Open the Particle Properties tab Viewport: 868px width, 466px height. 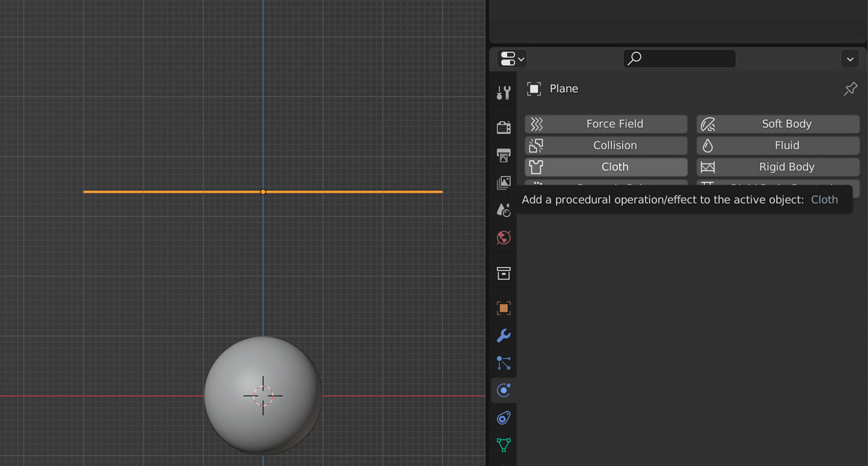[503, 363]
